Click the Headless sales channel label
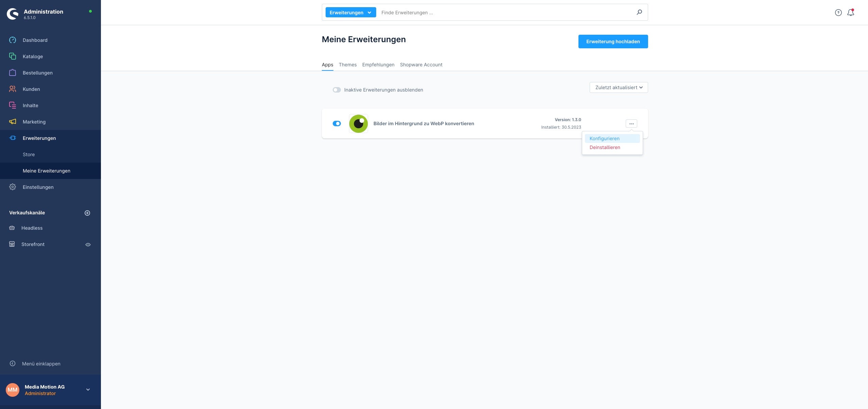This screenshot has width=868, height=409. pos(32,228)
